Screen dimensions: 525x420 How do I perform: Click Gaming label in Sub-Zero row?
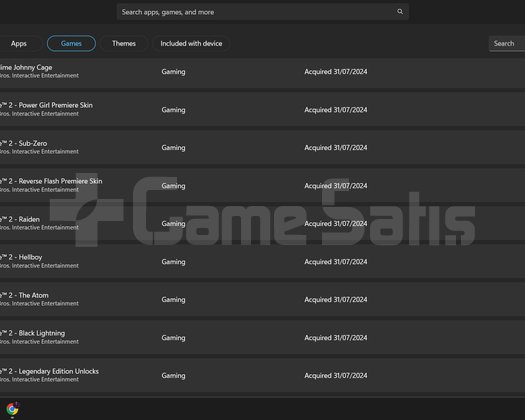click(x=173, y=148)
